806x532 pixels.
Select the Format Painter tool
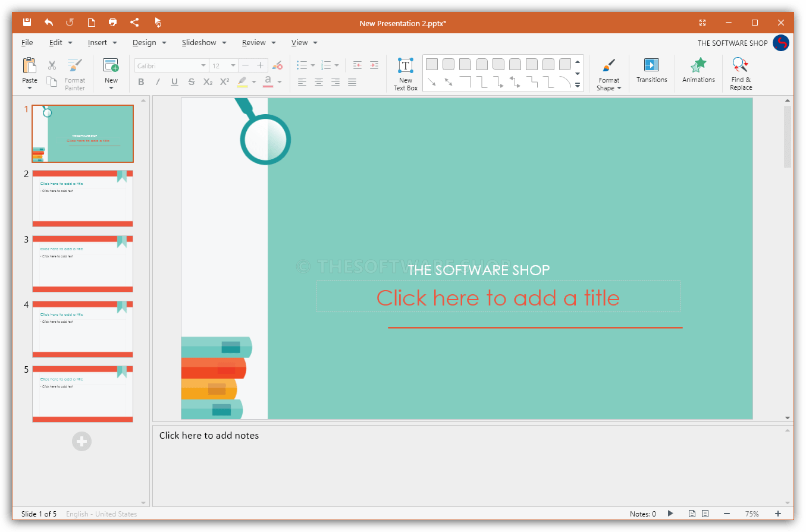tap(74, 73)
